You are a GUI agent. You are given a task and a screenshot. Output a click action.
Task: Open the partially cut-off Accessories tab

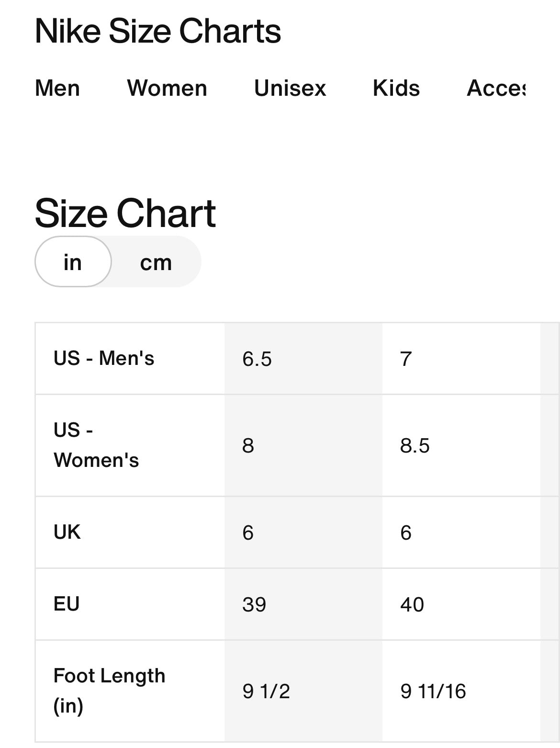(496, 89)
